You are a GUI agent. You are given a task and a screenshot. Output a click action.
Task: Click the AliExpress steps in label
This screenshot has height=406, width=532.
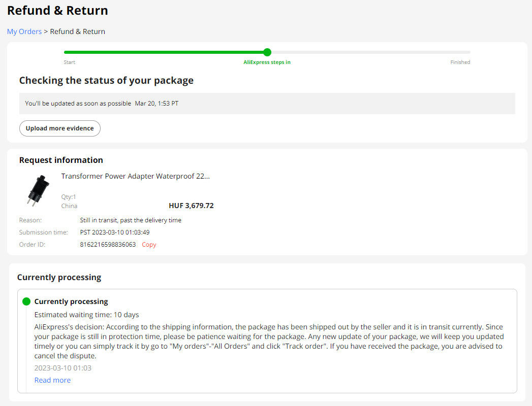(267, 62)
